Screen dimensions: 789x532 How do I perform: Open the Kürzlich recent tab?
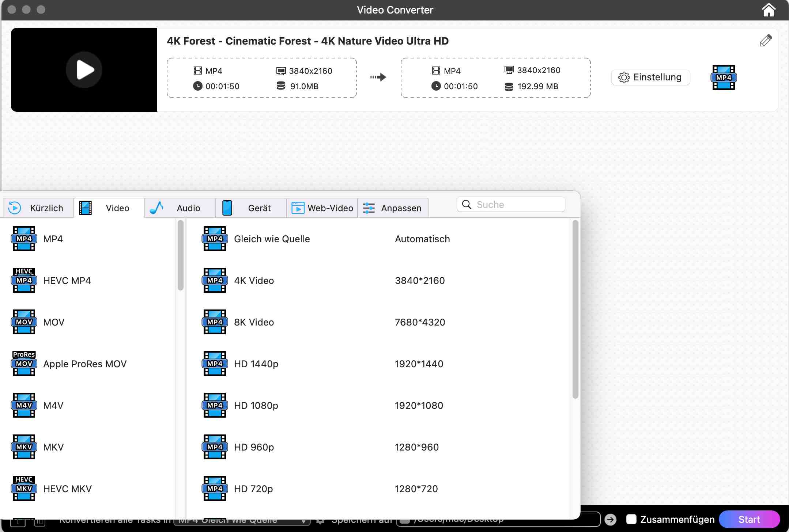[38, 208]
